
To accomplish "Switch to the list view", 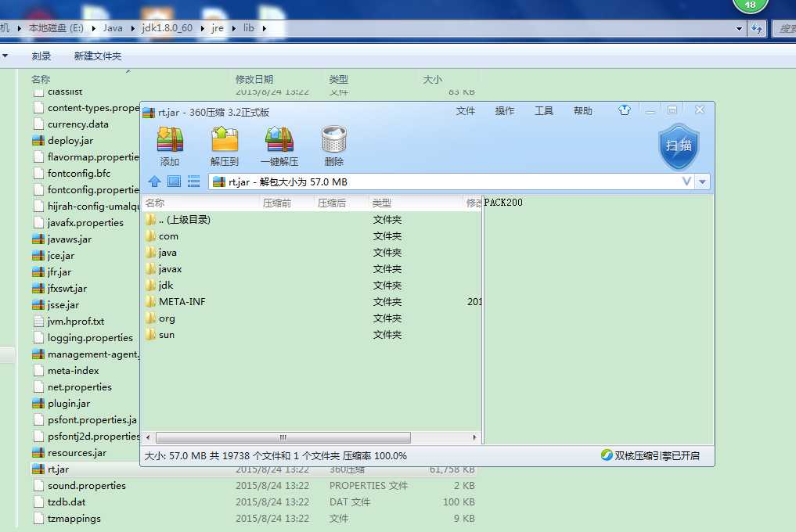I will 193,182.
